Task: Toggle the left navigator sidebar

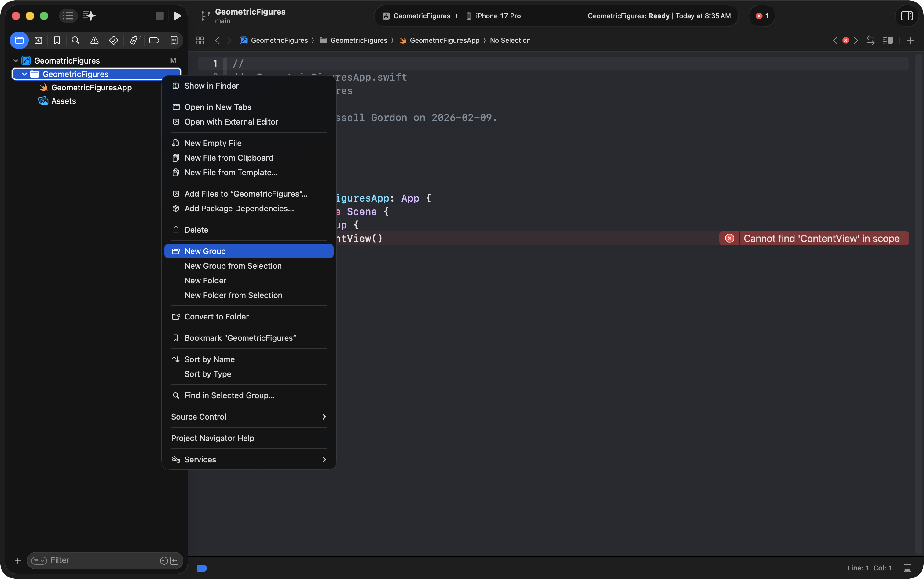Action: click(x=68, y=16)
